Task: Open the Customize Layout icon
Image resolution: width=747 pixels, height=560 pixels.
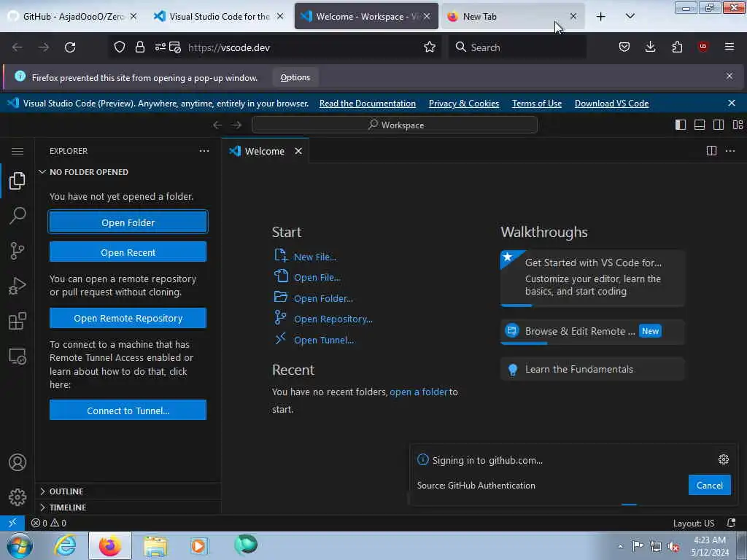Action: click(x=738, y=125)
